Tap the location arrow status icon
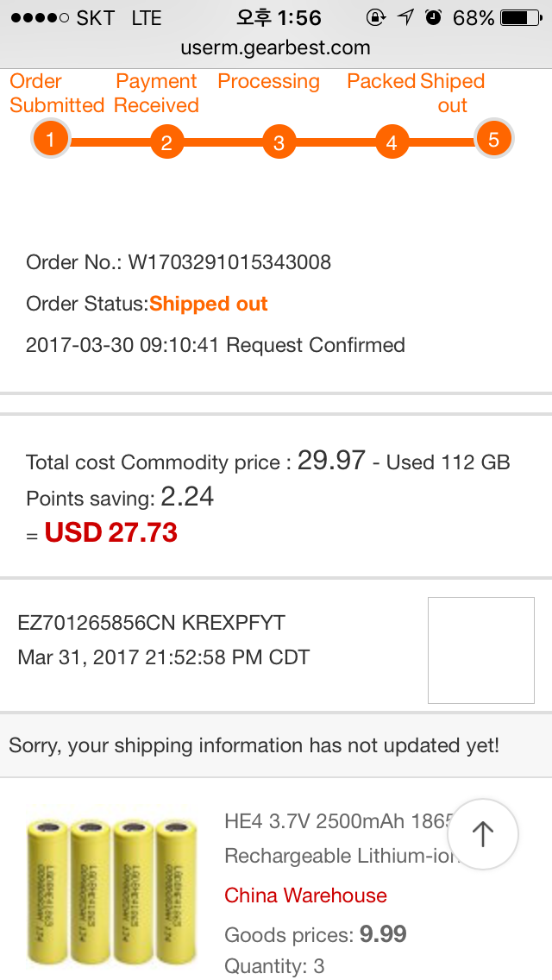Screen dimensions: 552x980 coord(405,17)
